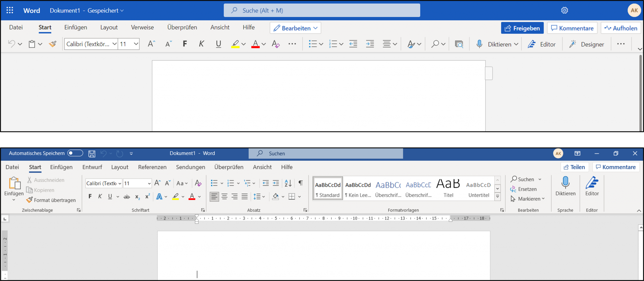The height and width of the screenshot is (281, 644).
Task: Apply subscript x₂ formatting
Action: click(137, 197)
